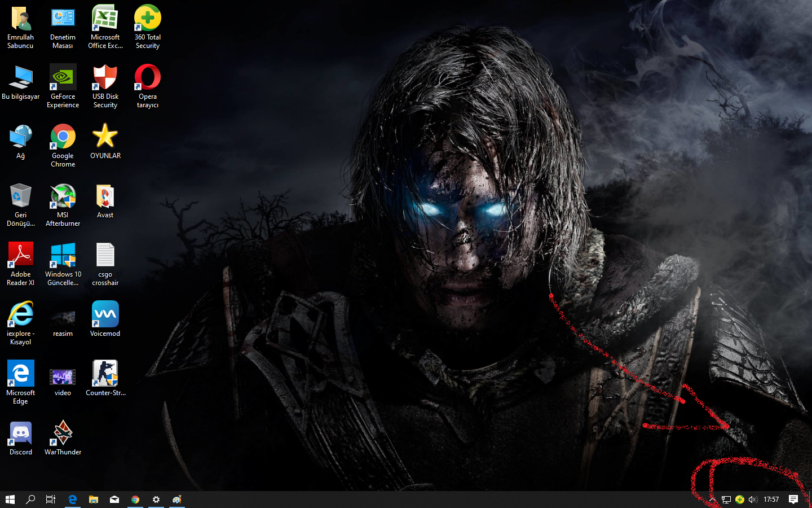Open Task View on taskbar
The height and width of the screenshot is (508, 812).
pos(51,500)
